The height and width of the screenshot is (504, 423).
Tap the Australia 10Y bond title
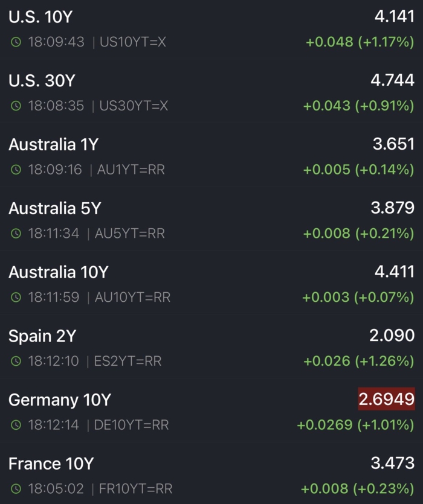tap(58, 273)
